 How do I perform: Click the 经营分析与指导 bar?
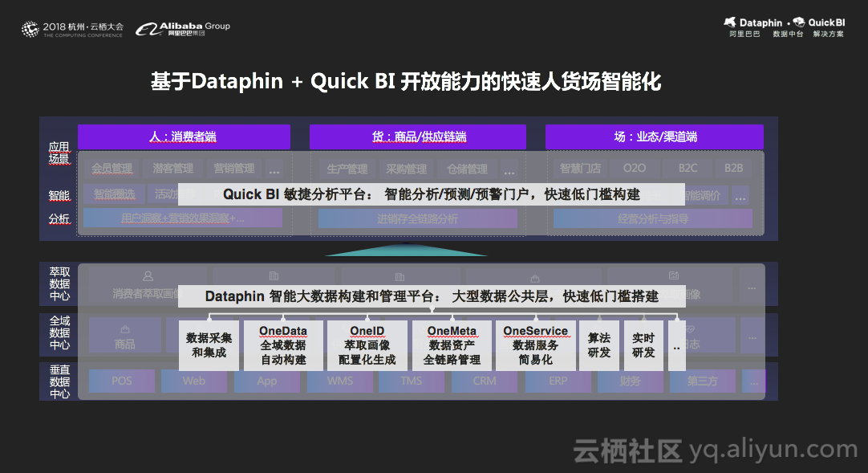(653, 218)
